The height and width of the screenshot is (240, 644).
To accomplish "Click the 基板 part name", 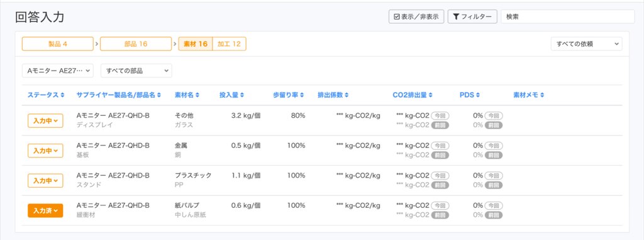I will click(82, 155).
